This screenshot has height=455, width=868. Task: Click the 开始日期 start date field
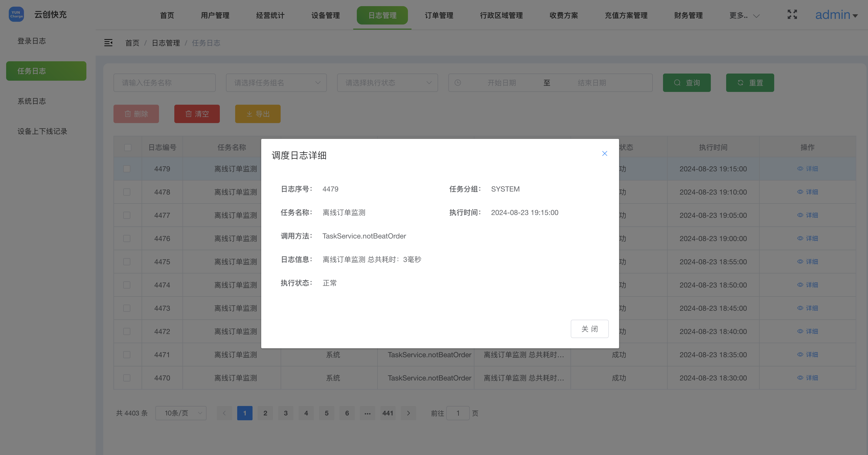pyautogui.click(x=501, y=83)
